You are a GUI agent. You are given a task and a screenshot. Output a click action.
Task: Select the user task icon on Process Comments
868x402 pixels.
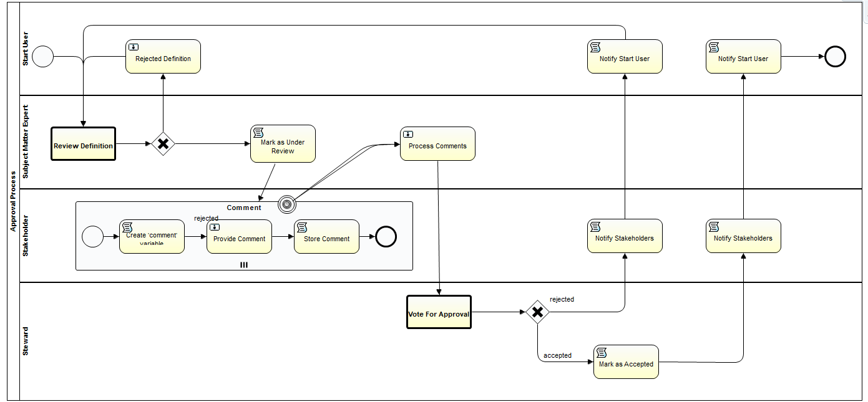pos(408,133)
